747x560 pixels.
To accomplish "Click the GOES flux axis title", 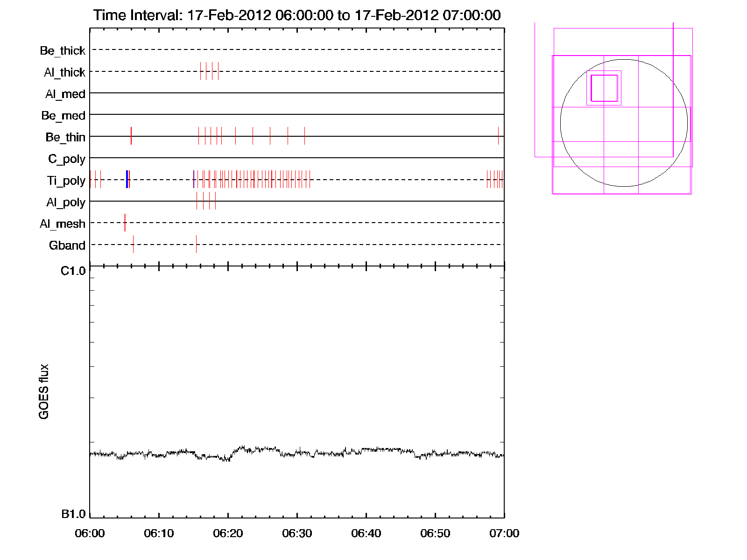I will point(44,392).
